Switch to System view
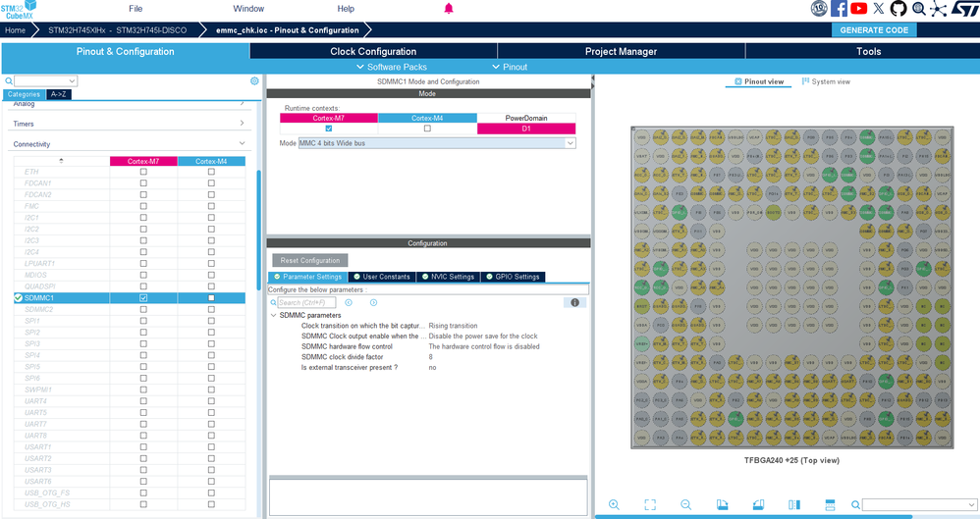 pos(826,81)
